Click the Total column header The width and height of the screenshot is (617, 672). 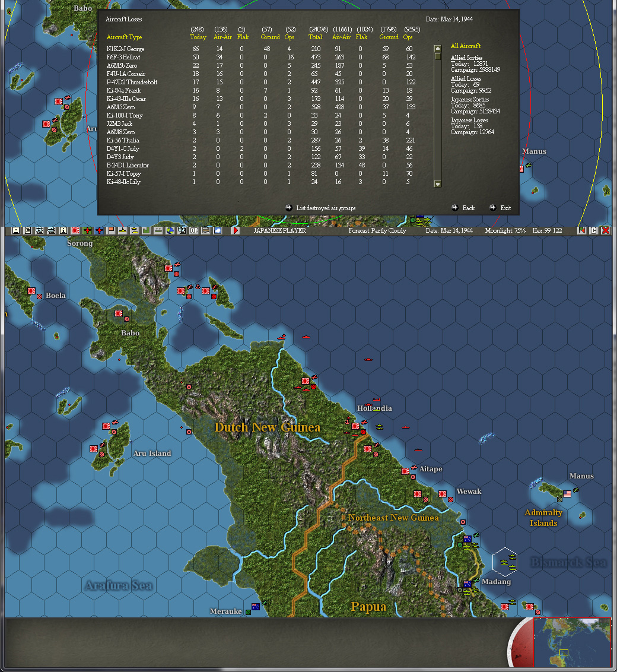pyautogui.click(x=315, y=37)
